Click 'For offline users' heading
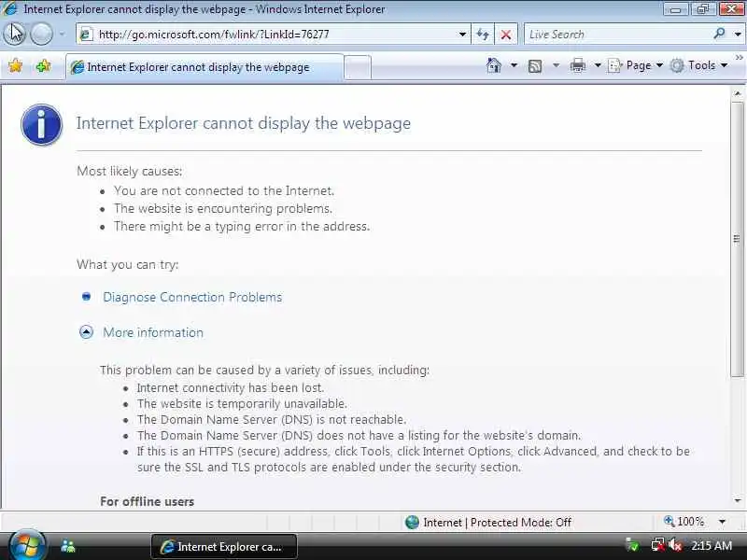Viewport: 747px width, 560px height. (148, 501)
